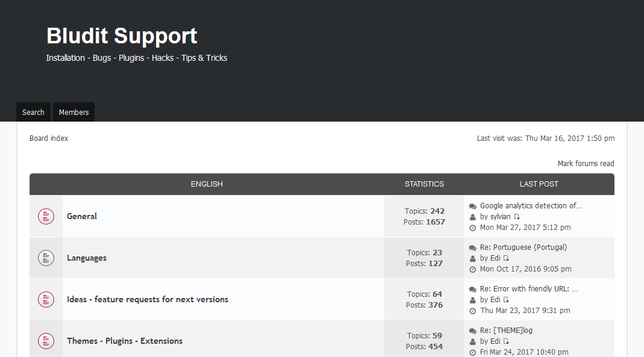This screenshot has width=644, height=357.
Task: Click user icon in Ideas last post
Action: click(473, 300)
